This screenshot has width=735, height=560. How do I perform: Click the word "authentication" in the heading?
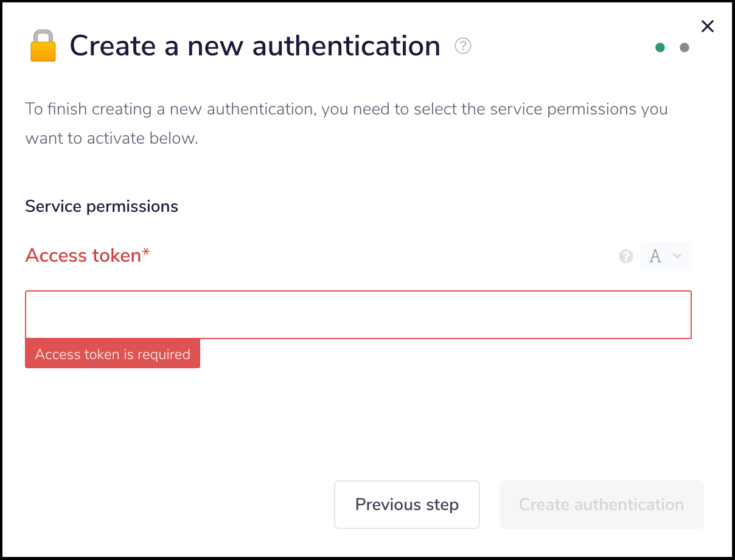pyautogui.click(x=346, y=46)
